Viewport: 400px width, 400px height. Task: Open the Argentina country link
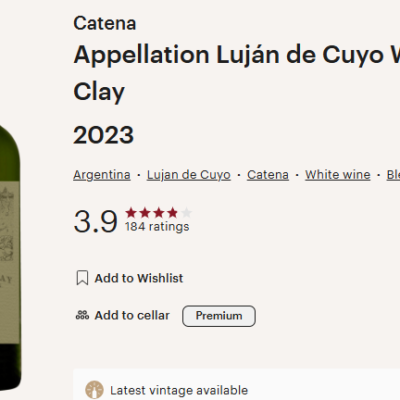(x=102, y=175)
